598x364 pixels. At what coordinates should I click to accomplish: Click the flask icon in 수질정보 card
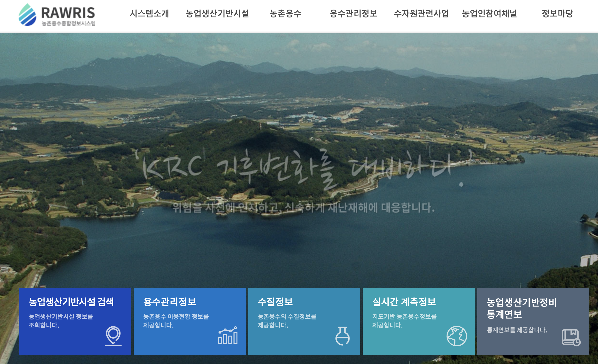coord(342,336)
